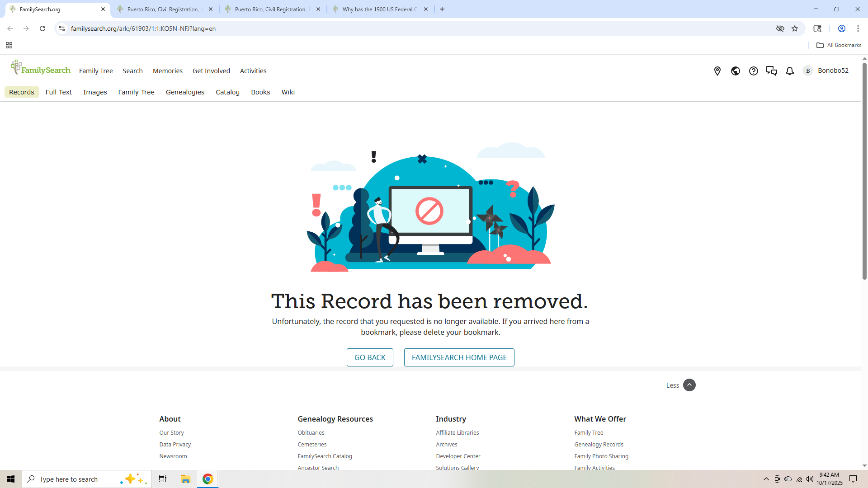This screenshot has width=868, height=488.
Task: Open the Search menu in the main navigation
Action: (132, 71)
